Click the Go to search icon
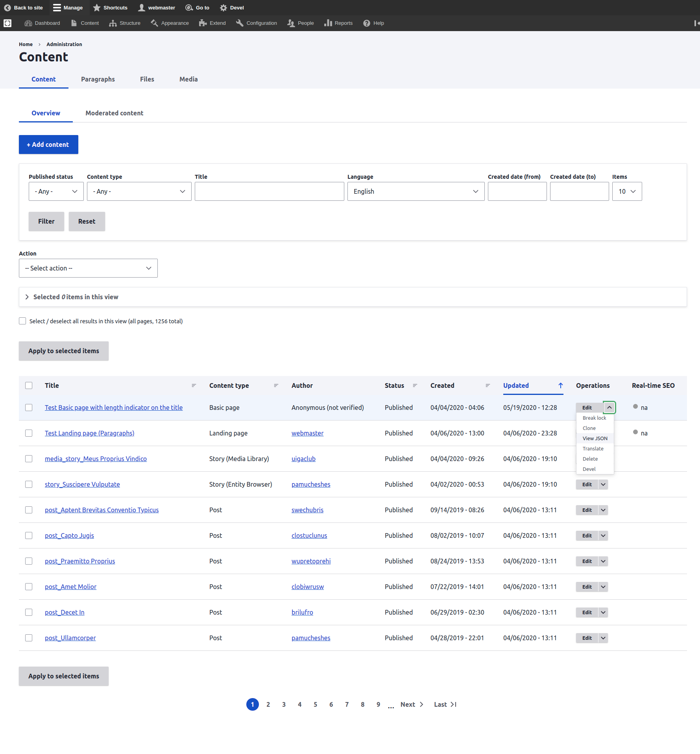Image resolution: width=700 pixels, height=754 pixels. [189, 7]
